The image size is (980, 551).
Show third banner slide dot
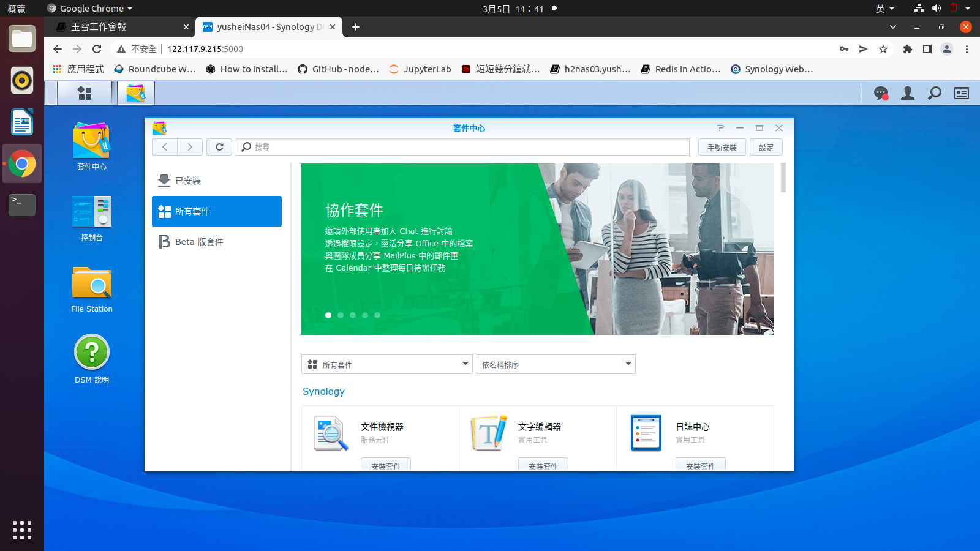[x=353, y=315]
